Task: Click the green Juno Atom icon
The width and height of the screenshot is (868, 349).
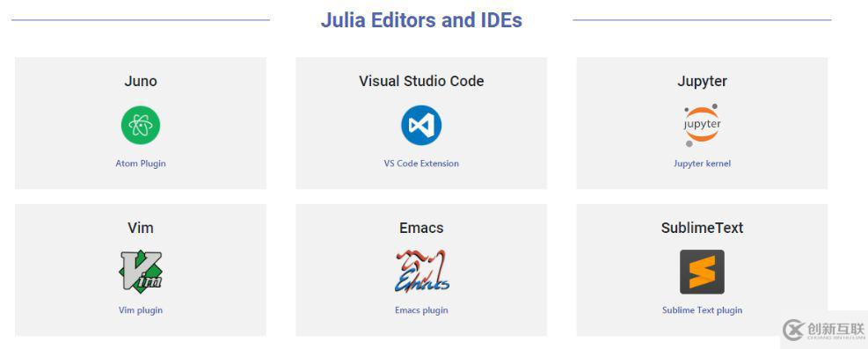Action: [141, 125]
